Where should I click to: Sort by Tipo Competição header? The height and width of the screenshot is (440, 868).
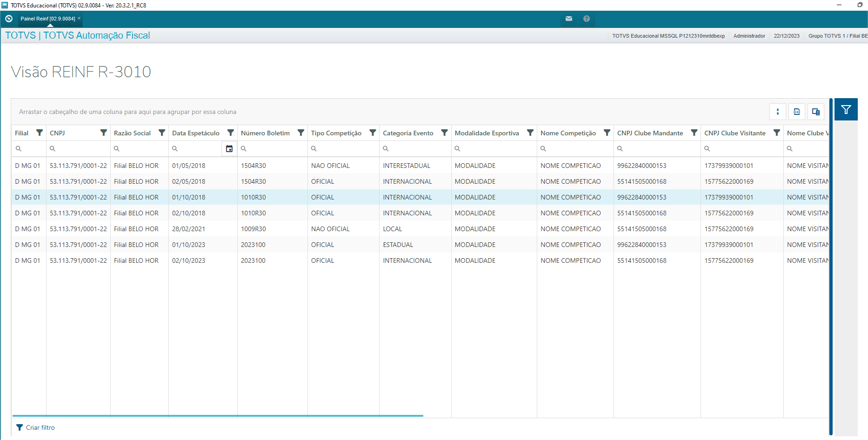point(336,133)
